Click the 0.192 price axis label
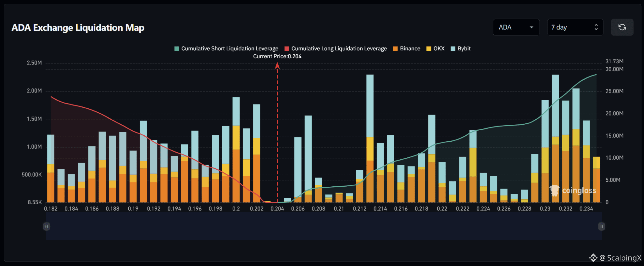Screen dimensions: 644x266 click(x=154, y=209)
